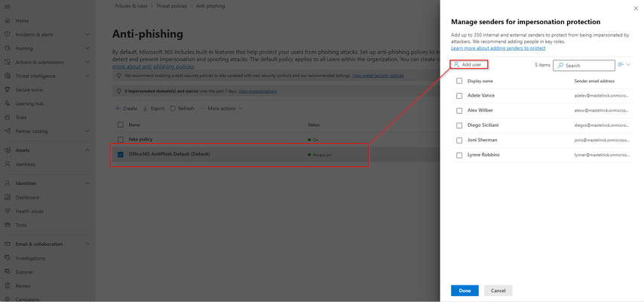Click the Hunting icon in sidebar
The height and width of the screenshot is (302, 644).
coord(7,48)
